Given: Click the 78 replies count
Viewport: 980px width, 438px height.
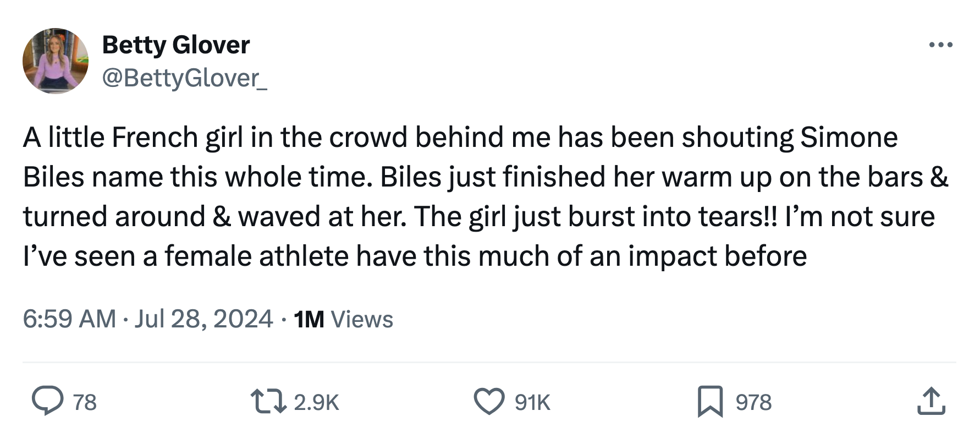Looking at the screenshot, I should [85, 402].
